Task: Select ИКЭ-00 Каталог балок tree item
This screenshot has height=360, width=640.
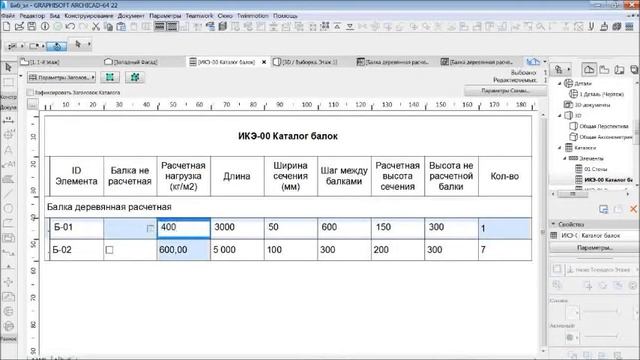Action: [608, 180]
